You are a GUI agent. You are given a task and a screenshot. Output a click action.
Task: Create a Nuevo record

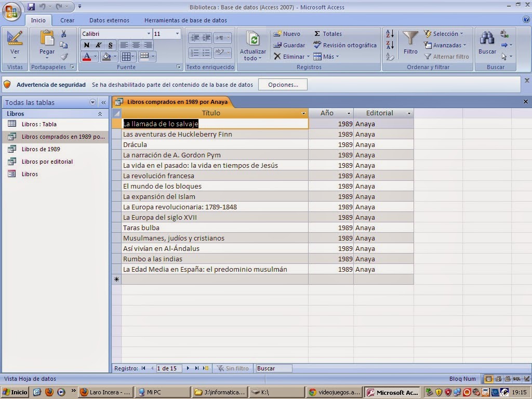(287, 34)
